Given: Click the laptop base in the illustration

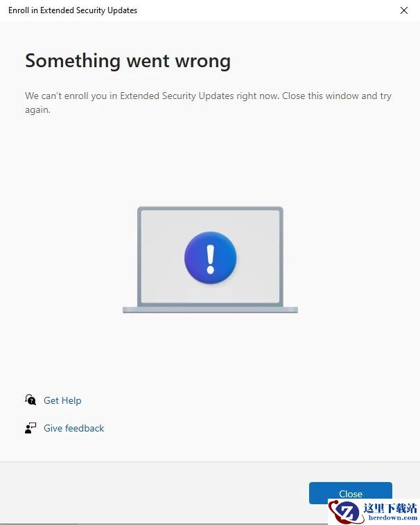Looking at the screenshot, I should click(210, 310).
